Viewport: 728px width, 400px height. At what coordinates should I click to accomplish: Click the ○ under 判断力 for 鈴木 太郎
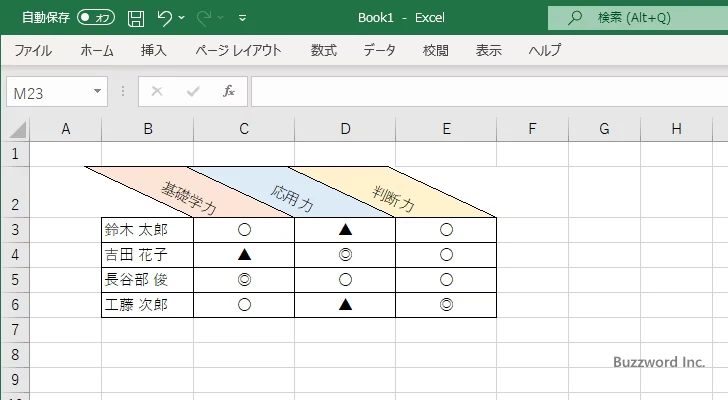[x=446, y=230]
